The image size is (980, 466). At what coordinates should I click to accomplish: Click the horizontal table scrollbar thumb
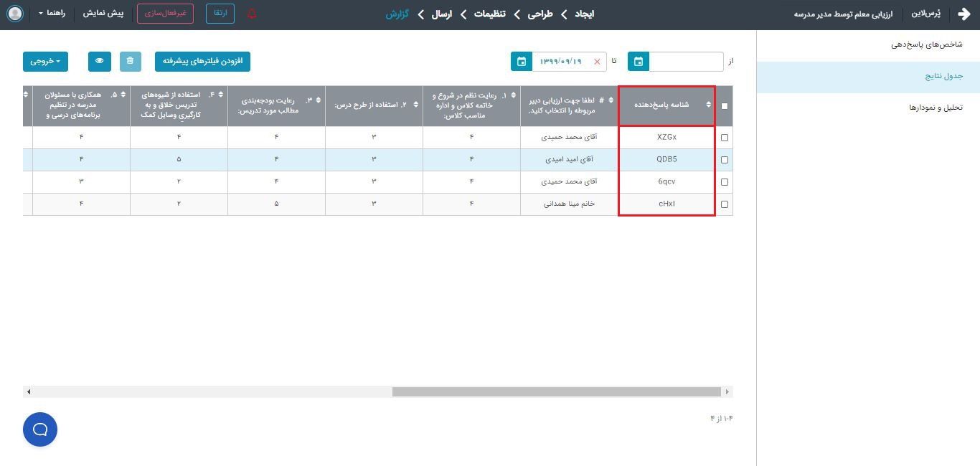coord(556,391)
